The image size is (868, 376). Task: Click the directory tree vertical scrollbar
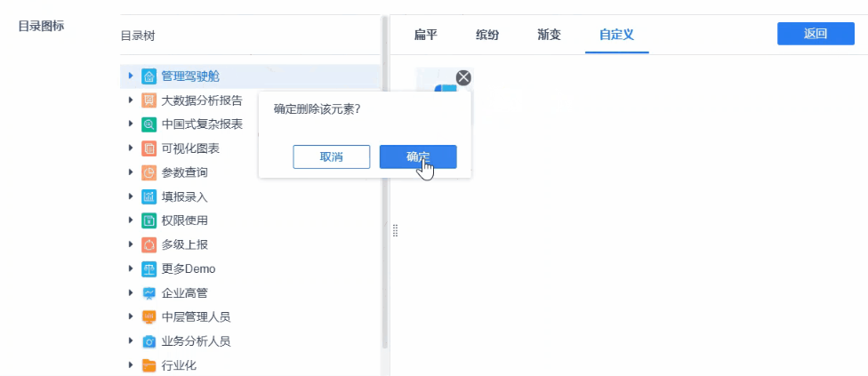point(384,182)
